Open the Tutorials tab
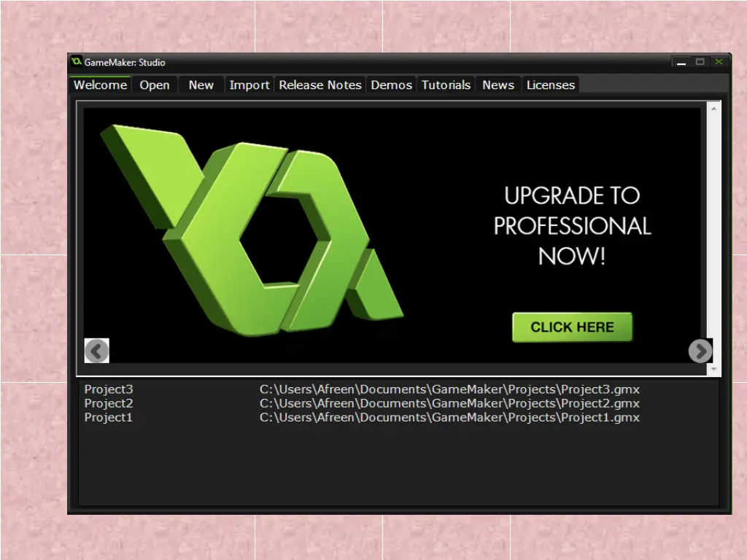The image size is (747, 560). click(446, 85)
